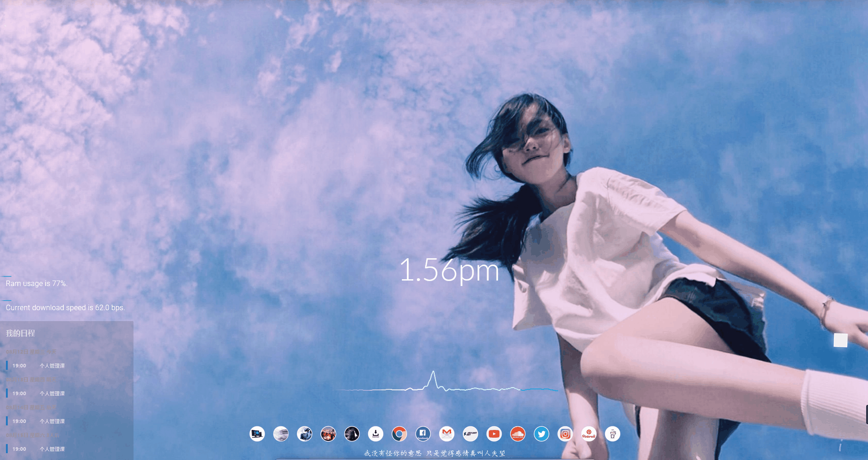Viewport: 868px width, 460px height.
Task: Open the 19:00 个人管理课 event under 08月15日
Action: coord(36,449)
